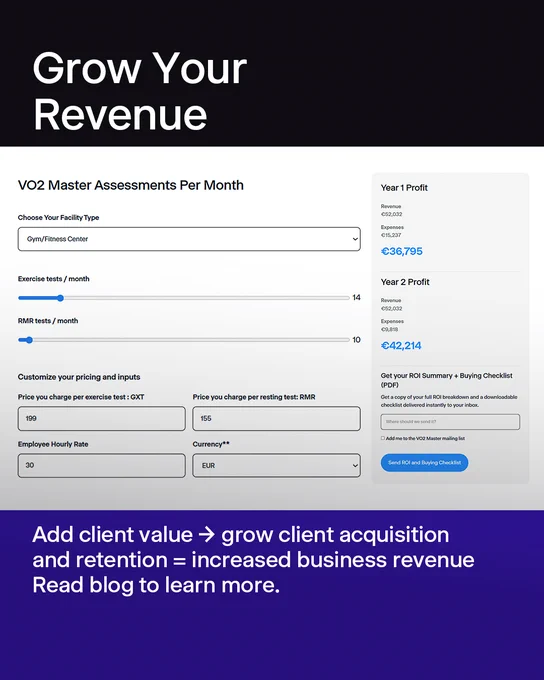Click the exercise test GXT price field

pos(102,418)
